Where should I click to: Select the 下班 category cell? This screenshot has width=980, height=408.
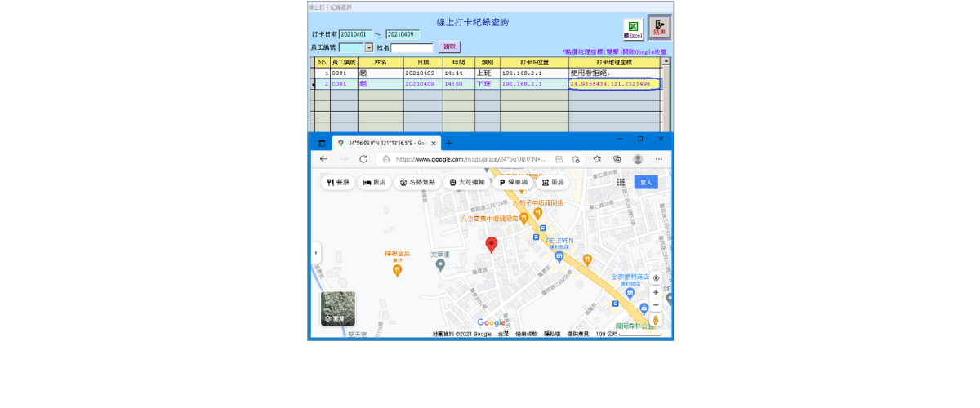[x=487, y=83]
